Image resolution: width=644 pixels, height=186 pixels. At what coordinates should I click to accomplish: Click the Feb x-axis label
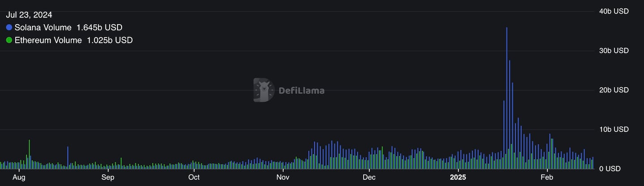click(x=547, y=178)
